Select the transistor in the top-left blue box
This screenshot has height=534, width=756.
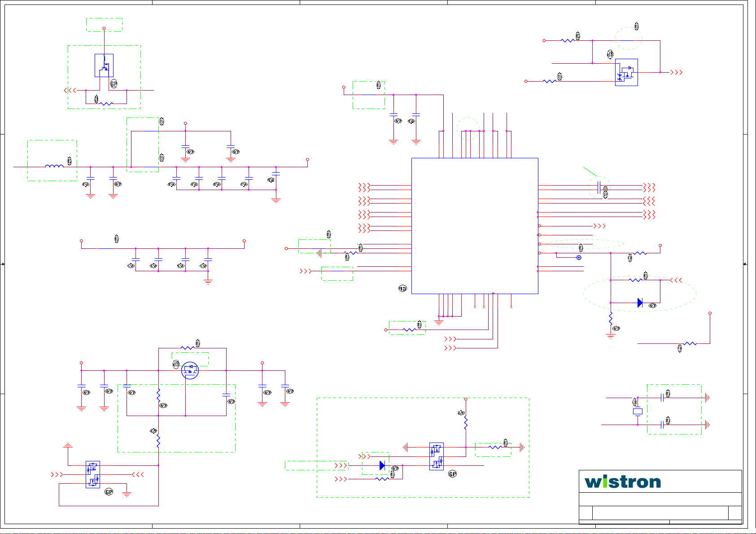click(x=104, y=65)
